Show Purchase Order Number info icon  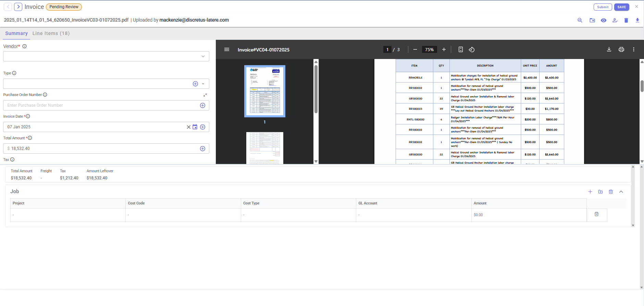pyautogui.click(x=45, y=95)
